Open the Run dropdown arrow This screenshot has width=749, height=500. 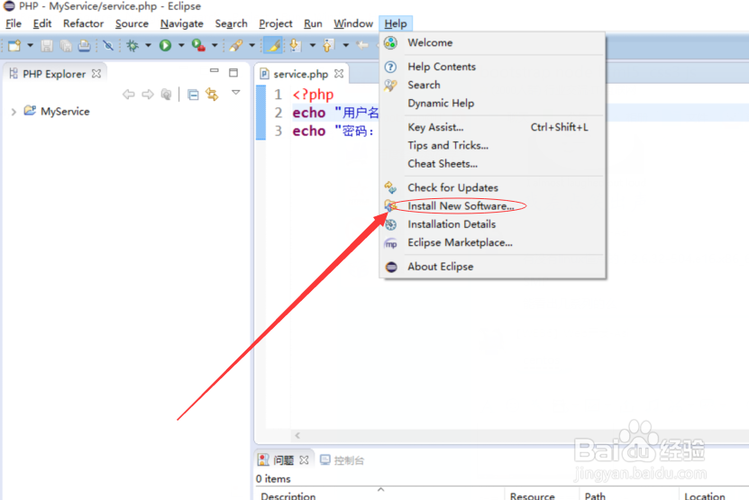click(181, 45)
